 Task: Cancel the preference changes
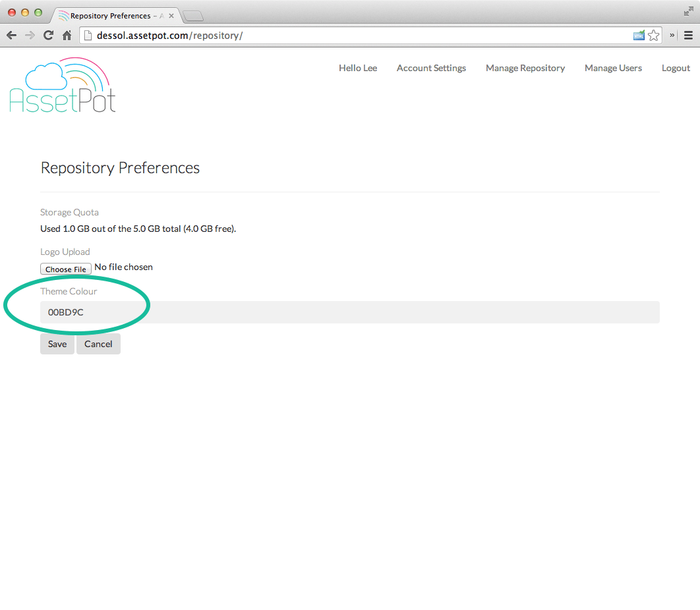coord(98,344)
